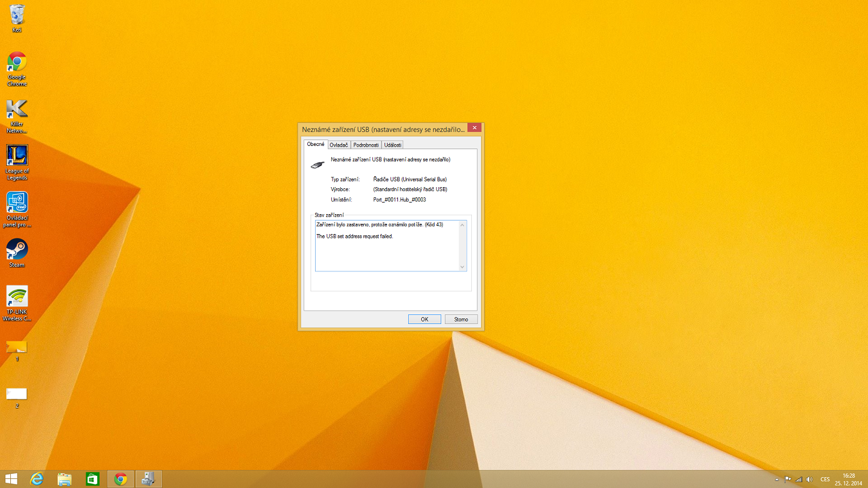This screenshot has width=868, height=488.
Task: Click the USB device plug icon
Action: [318, 165]
